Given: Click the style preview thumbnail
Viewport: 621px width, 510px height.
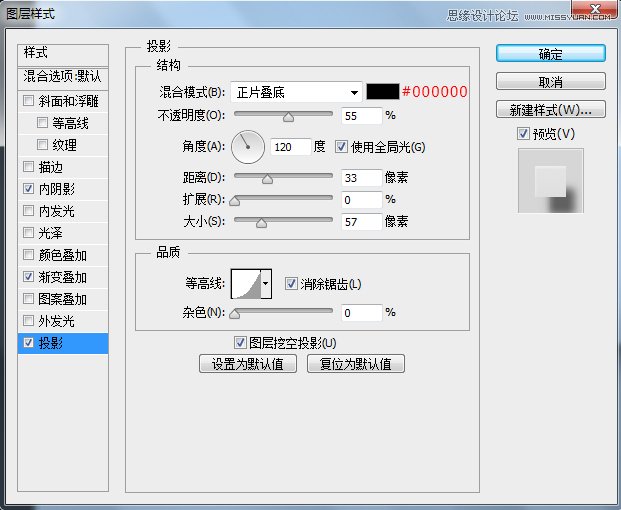Looking at the screenshot, I should (x=551, y=181).
